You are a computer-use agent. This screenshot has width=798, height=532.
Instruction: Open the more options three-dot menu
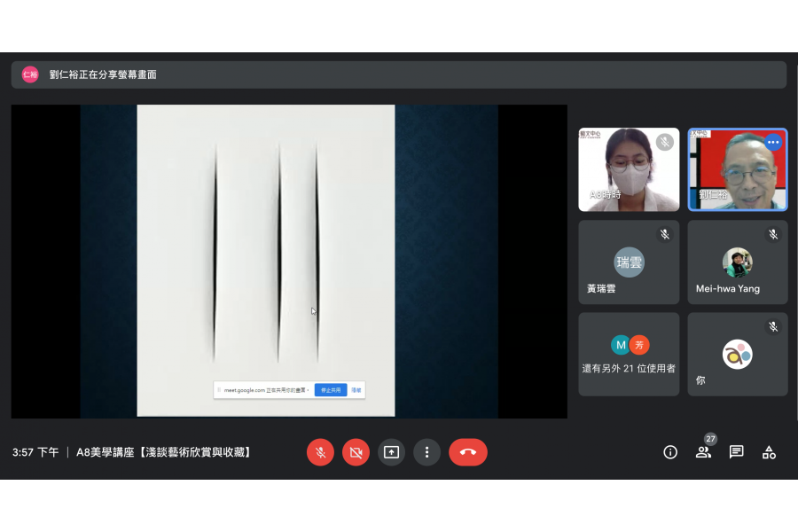pos(427,452)
